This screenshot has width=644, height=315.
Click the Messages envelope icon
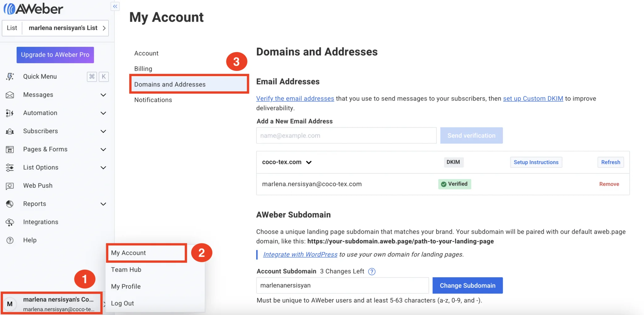[10, 95]
